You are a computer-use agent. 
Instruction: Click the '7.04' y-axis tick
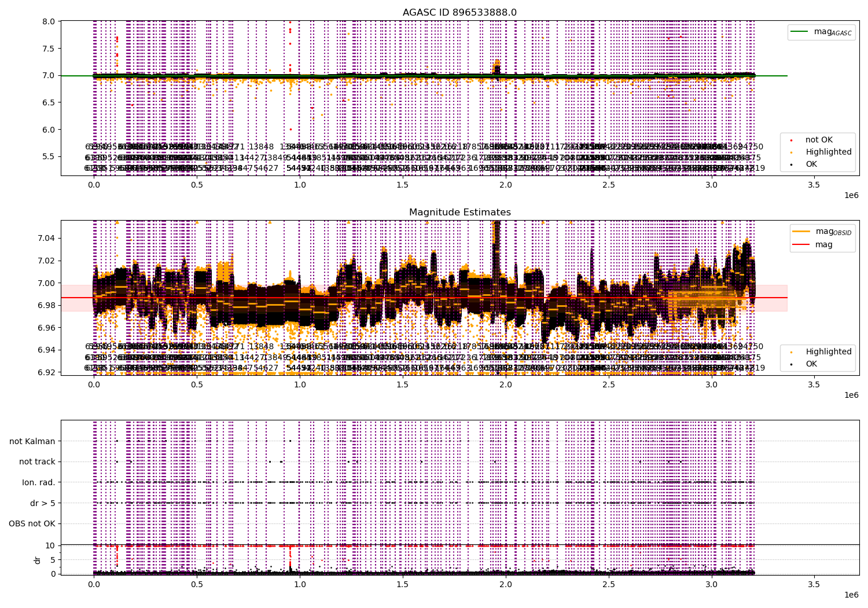pyautogui.click(x=47, y=238)
